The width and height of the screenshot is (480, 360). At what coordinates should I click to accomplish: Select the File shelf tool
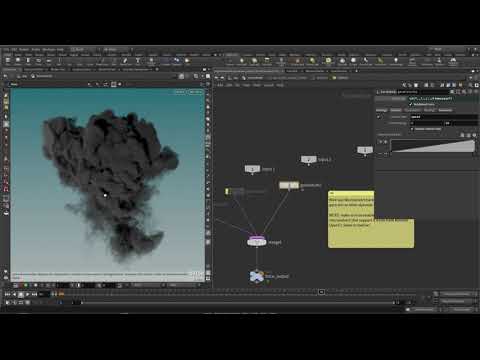click(187, 61)
